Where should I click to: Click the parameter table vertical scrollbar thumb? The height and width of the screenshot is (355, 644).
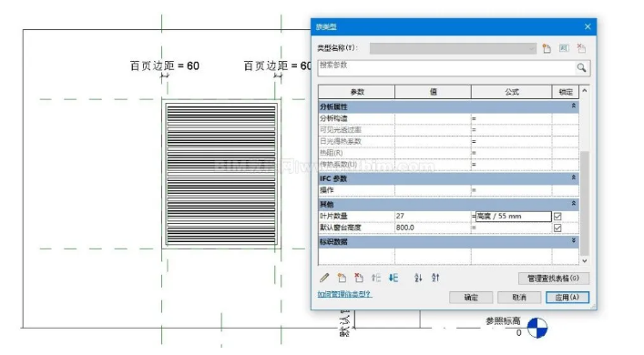[x=585, y=203]
